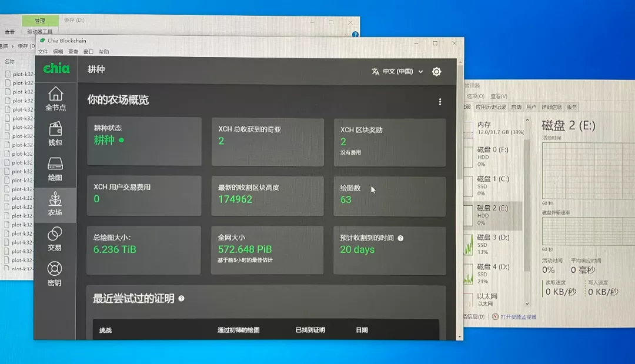The width and height of the screenshot is (635, 364).
Task: Go to the 绘图 plots sidebar icon
Action: (x=55, y=169)
